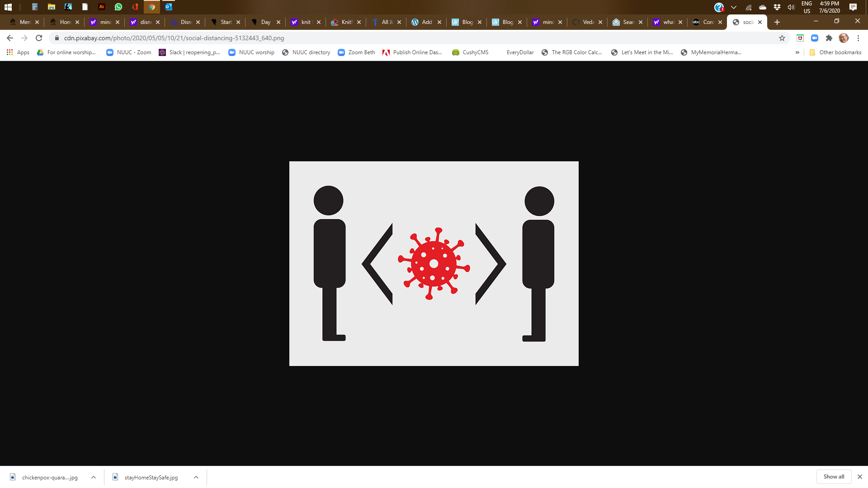
Task: Switch to the Veda tab
Action: click(587, 22)
